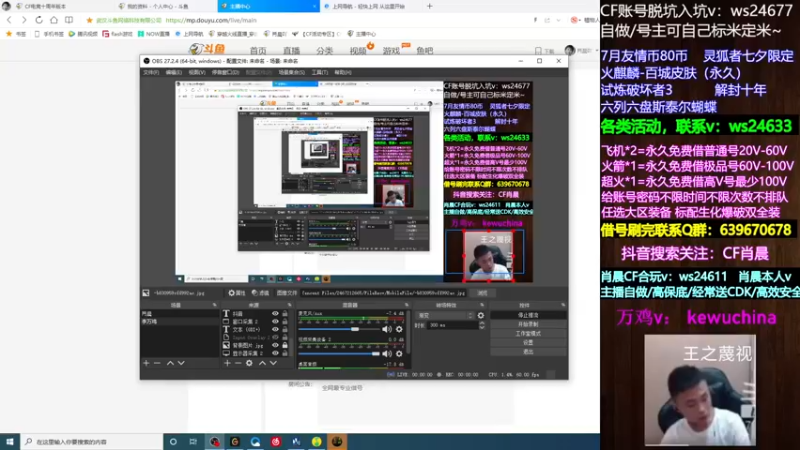Toggle visibility of 抖音 text source
Screen dimensions: 800x450
275,314
